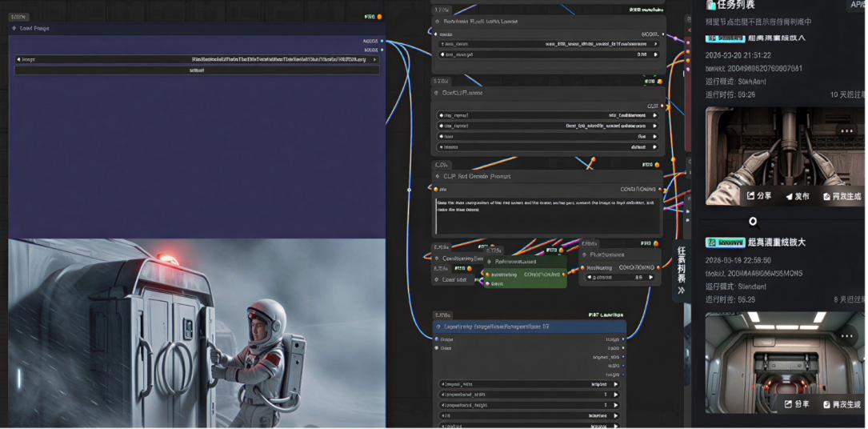The height and width of the screenshot is (429, 868).
Task: Click the orange badge icon on Load Image node
Action: pyautogui.click(x=379, y=16)
